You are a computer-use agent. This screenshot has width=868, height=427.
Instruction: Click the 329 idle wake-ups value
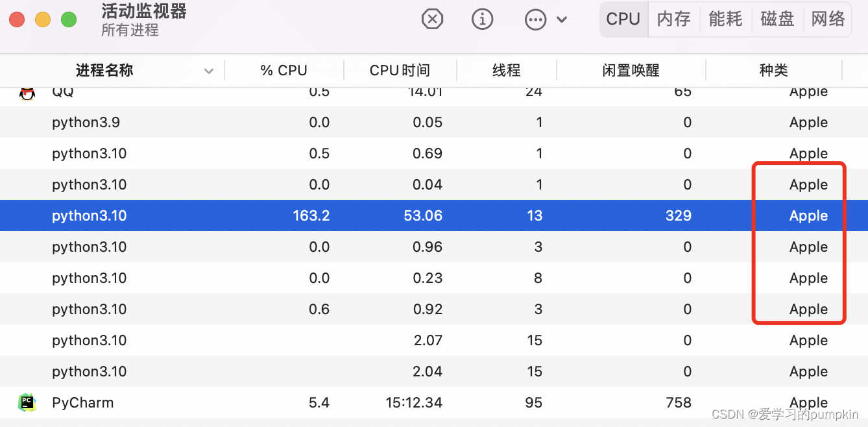tap(679, 216)
